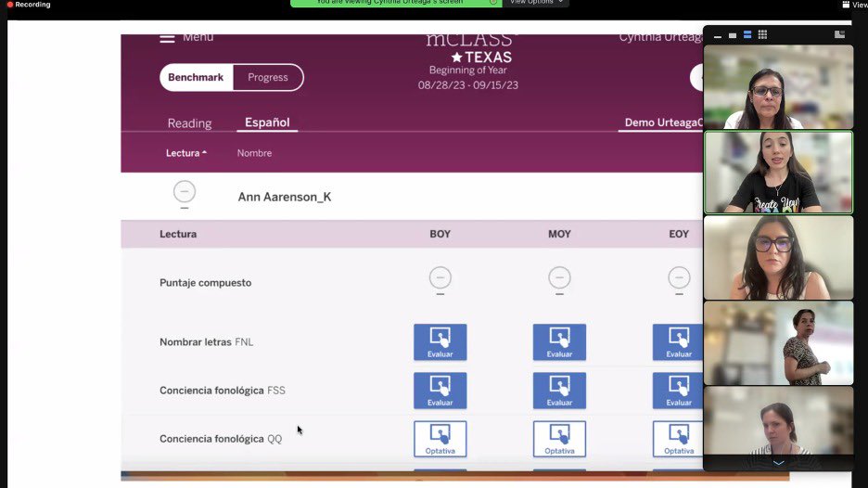Switch video panel to single speaker view

tap(733, 35)
